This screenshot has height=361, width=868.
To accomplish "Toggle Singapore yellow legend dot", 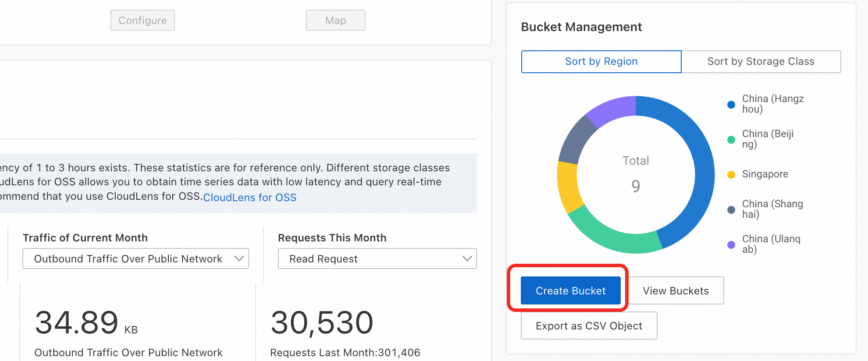I will (731, 175).
